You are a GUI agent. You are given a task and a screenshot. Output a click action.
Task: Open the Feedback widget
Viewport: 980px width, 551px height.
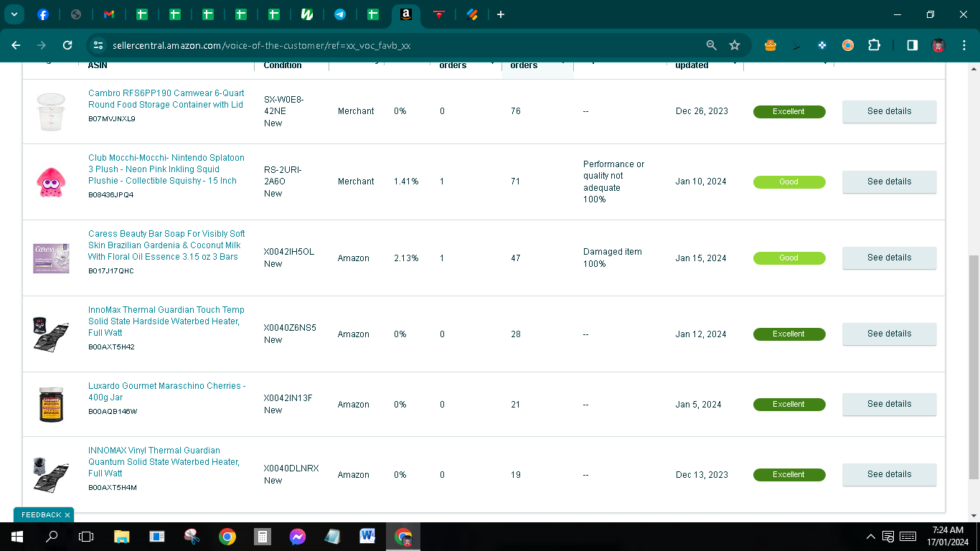pyautogui.click(x=41, y=515)
